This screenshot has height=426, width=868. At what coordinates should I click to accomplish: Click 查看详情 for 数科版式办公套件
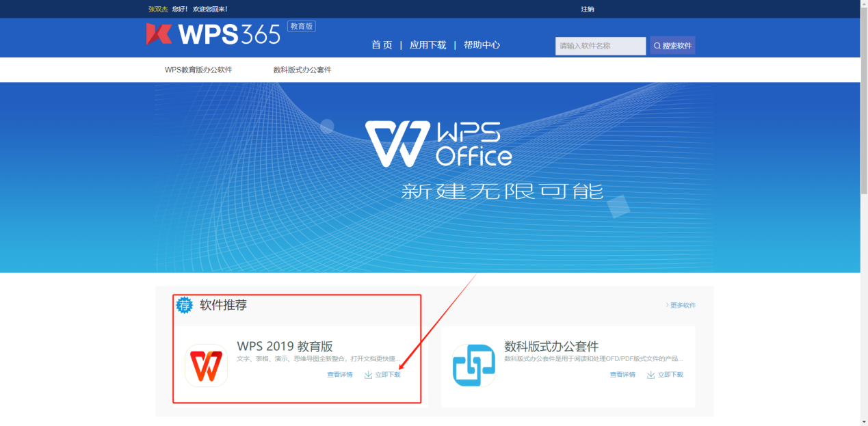(622, 375)
